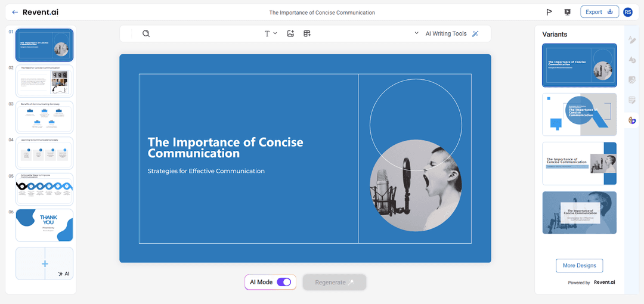Viewport: 644px width, 304px height.
Task: Open the text style sidebar icon
Action: click(x=631, y=39)
